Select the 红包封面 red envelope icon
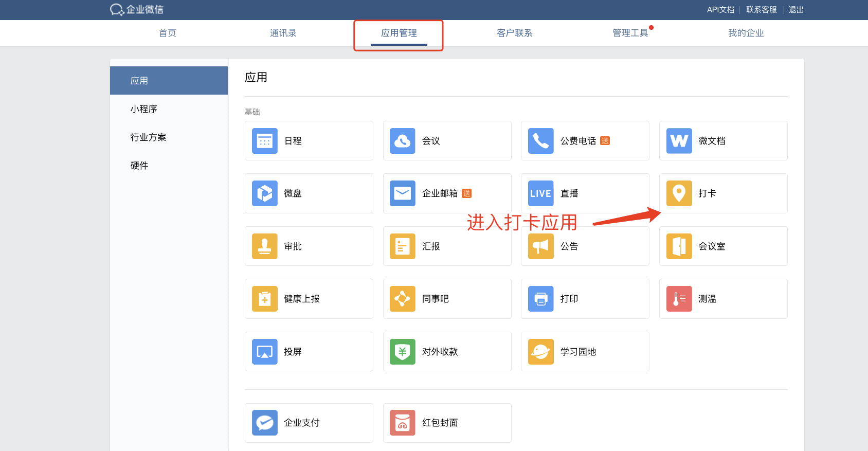 [x=403, y=423]
